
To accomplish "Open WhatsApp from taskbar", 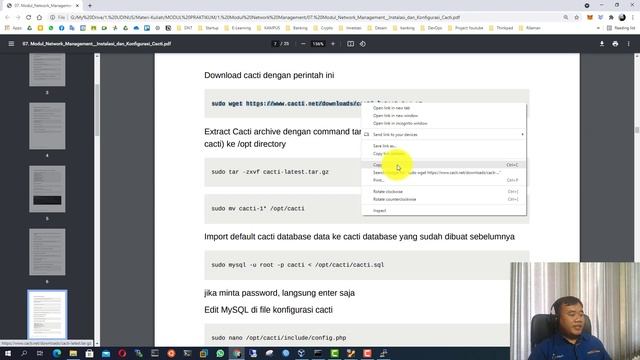I will pyautogui.click(x=220, y=353).
